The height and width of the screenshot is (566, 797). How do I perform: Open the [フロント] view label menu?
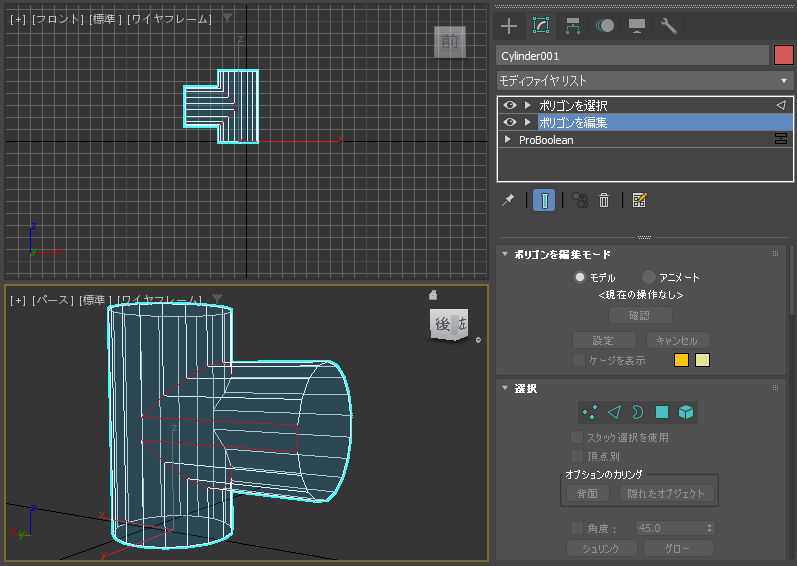[57, 19]
